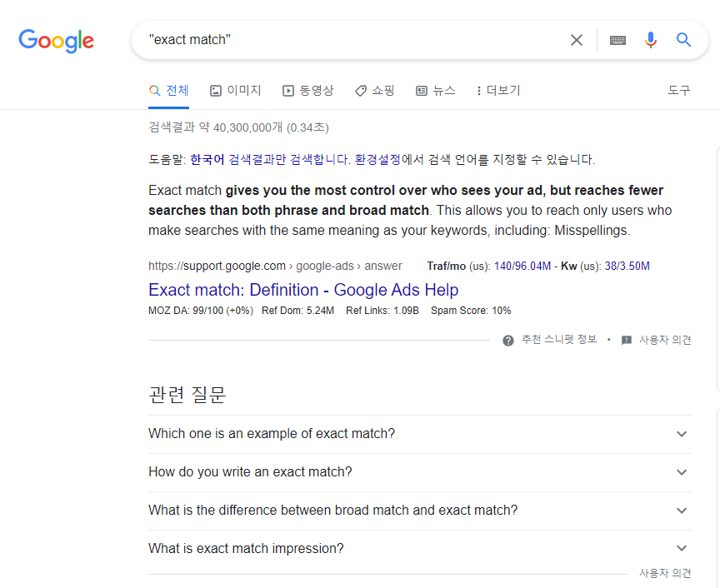Expand "How do you write an exact match?"
Screen dimensions: 720x588
pyautogui.click(x=420, y=472)
